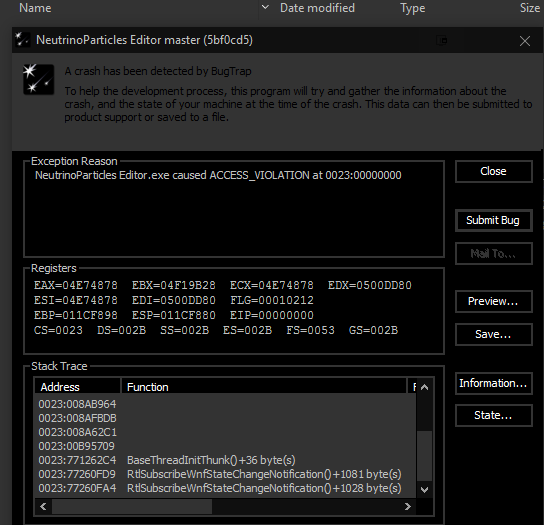This screenshot has height=525, width=544.
Task: Sort by Date modified in file explorer
Action: (317, 8)
